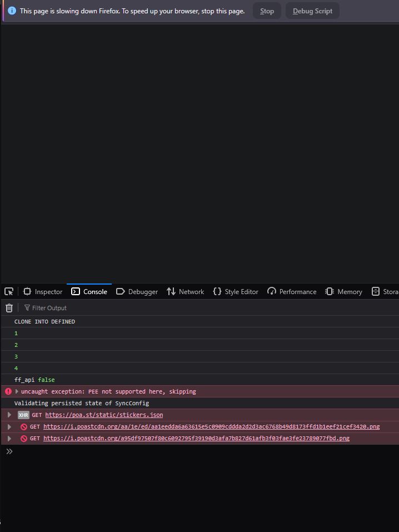Expand the uncaught exception message
The width and height of the screenshot is (399, 532).
(17, 391)
